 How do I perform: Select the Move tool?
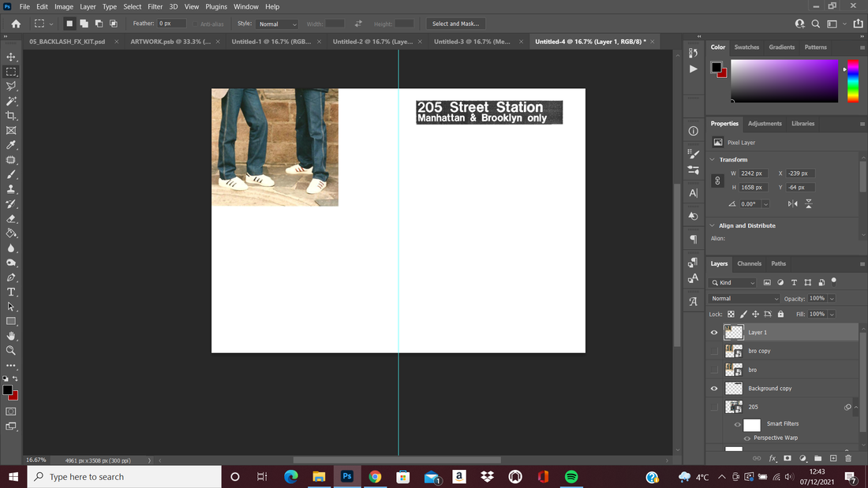click(x=11, y=57)
